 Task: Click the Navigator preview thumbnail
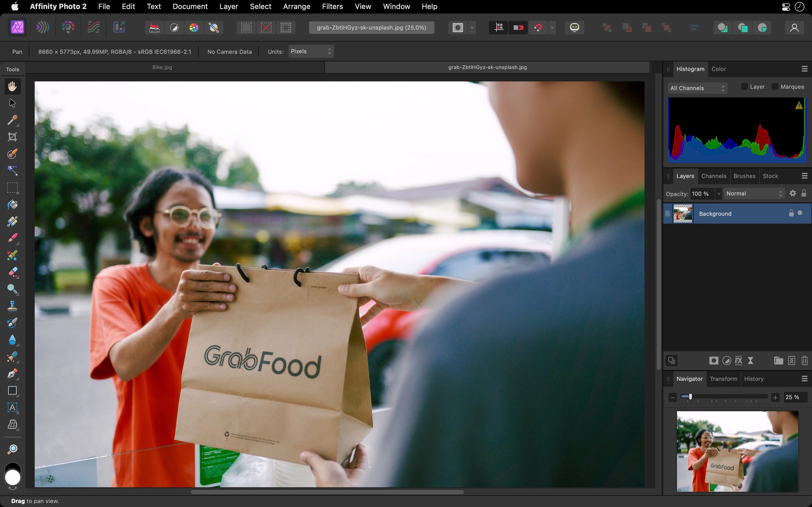[737, 451]
